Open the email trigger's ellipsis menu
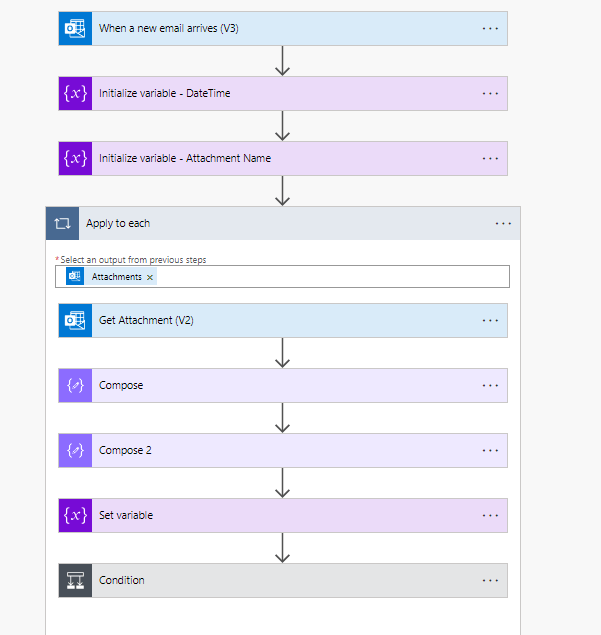This screenshot has width=601, height=635. coord(490,28)
